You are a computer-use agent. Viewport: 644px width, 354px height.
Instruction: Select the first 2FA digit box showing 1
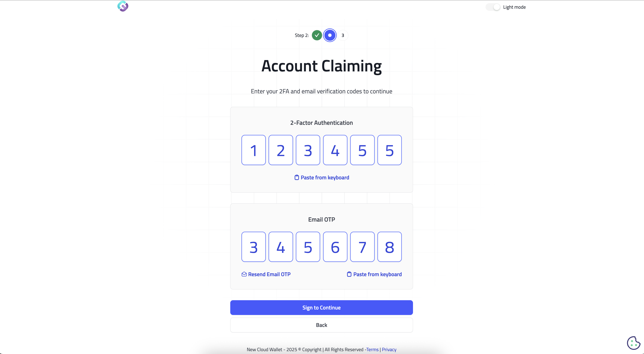254,150
